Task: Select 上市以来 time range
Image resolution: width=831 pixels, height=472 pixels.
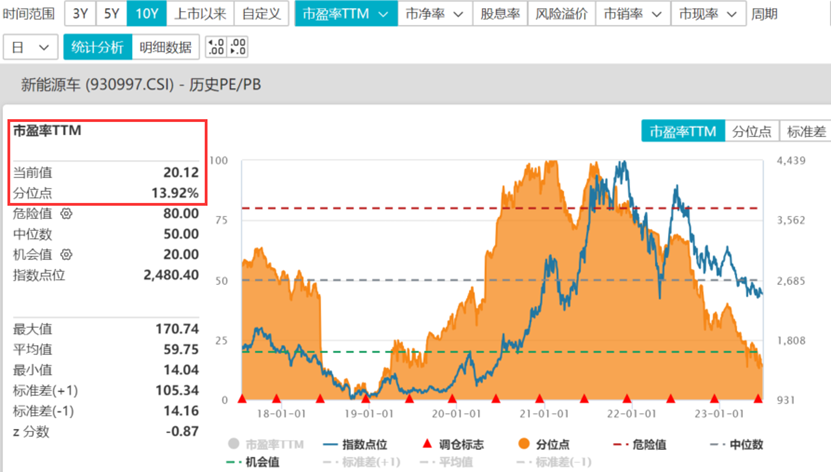Action: pos(200,13)
